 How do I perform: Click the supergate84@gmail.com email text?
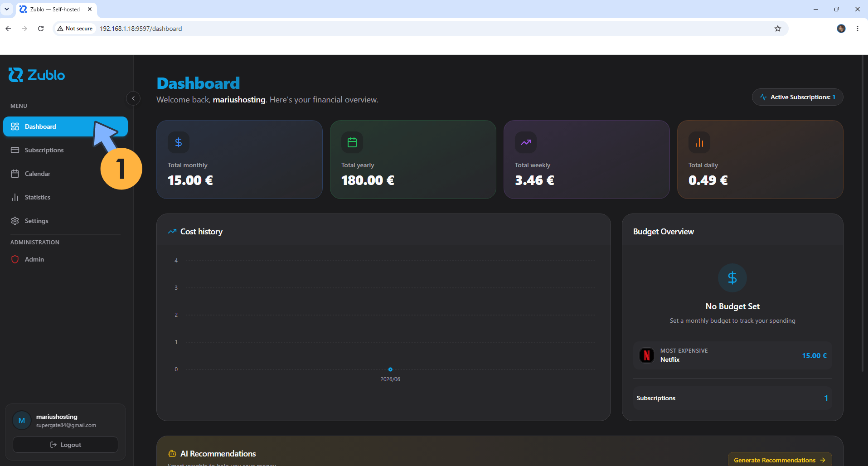coord(66,425)
